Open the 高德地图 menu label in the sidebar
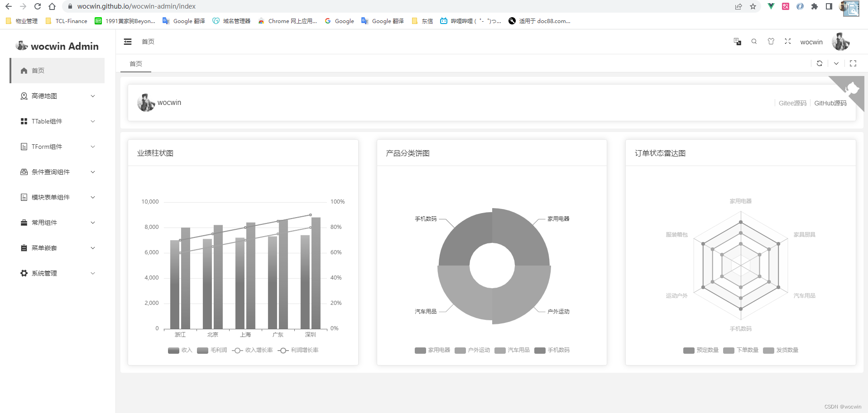The height and width of the screenshot is (413, 868). [x=44, y=96]
